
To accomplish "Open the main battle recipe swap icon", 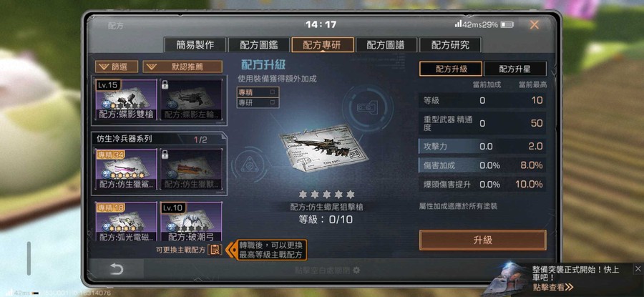I will point(215,249).
